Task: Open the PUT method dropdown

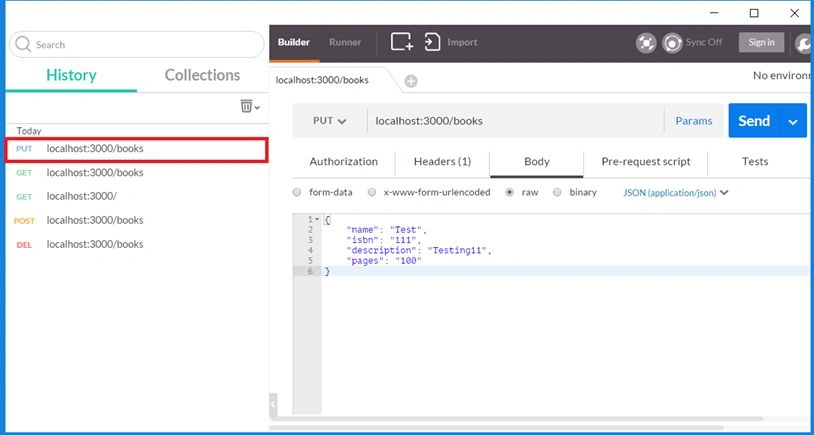Action: (x=329, y=121)
